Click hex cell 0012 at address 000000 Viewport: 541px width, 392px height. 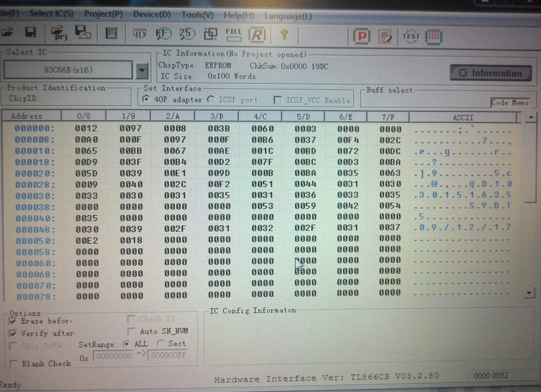86,128
